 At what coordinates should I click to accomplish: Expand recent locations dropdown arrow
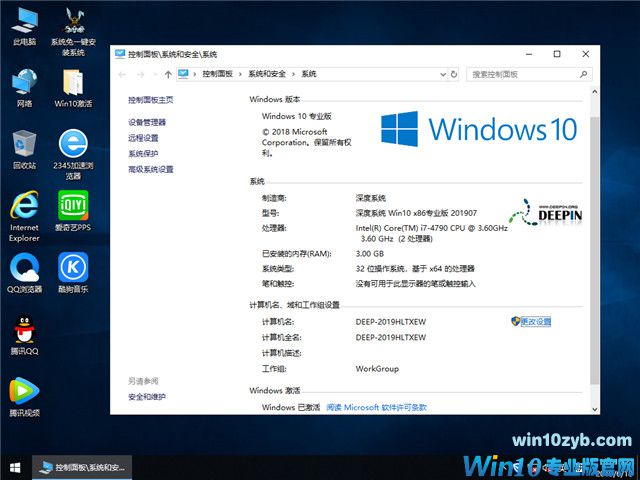pos(155,74)
